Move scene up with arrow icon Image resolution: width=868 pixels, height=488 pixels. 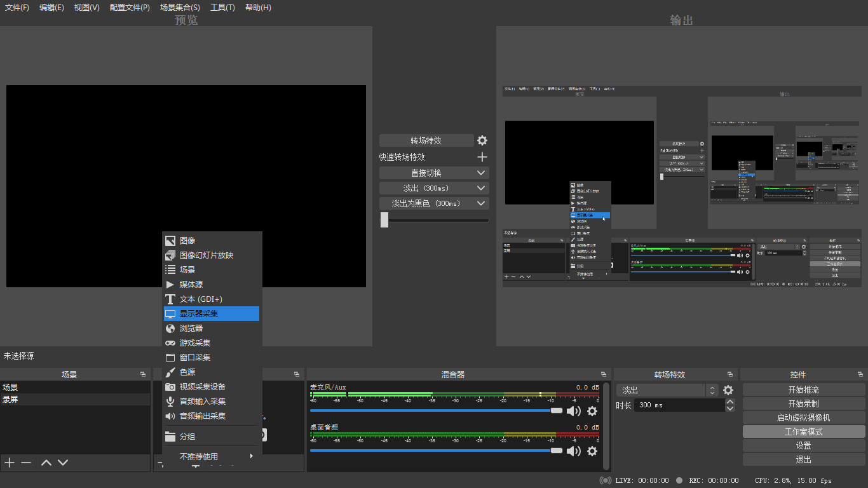[x=46, y=463]
